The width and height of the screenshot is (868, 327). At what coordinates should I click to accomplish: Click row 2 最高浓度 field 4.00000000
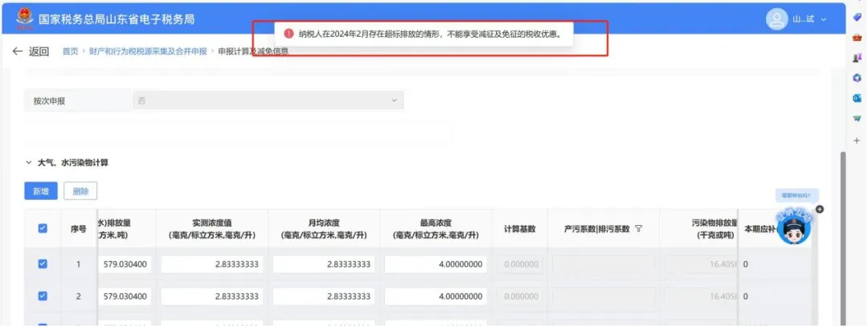point(436,296)
